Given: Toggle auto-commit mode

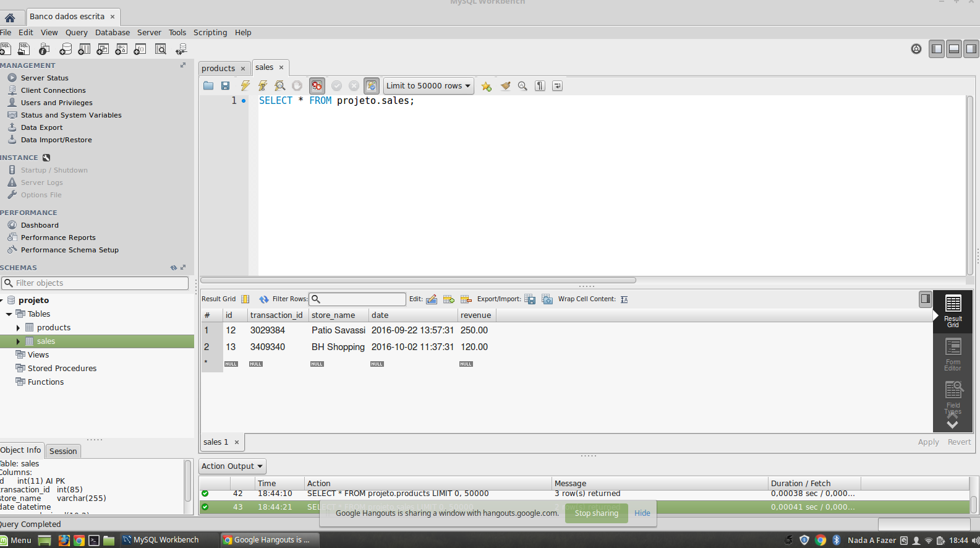Looking at the screenshot, I should click(371, 86).
